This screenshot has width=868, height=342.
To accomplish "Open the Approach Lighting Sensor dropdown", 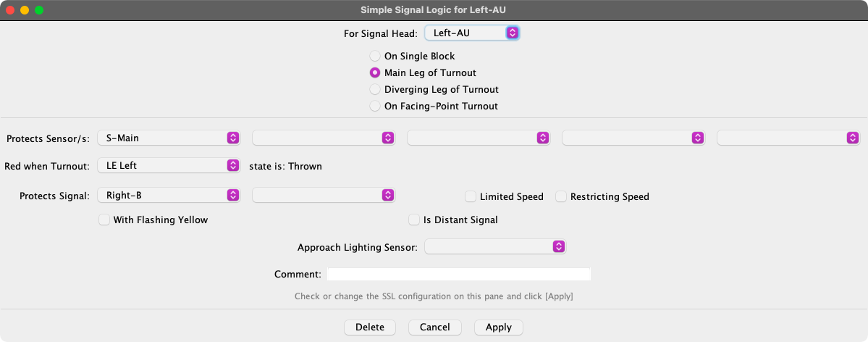I will pos(495,247).
